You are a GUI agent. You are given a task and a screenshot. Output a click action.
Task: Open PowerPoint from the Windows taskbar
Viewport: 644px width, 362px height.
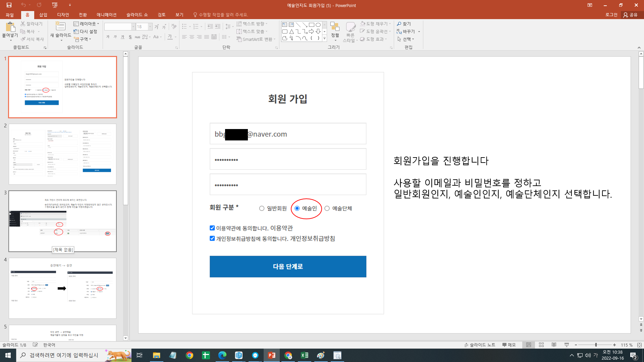click(271, 355)
